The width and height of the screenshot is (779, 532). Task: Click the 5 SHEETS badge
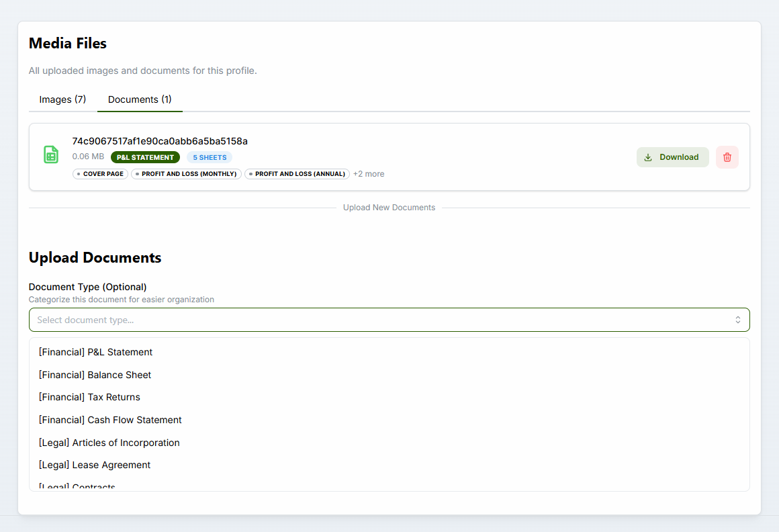click(x=210, y=157)
